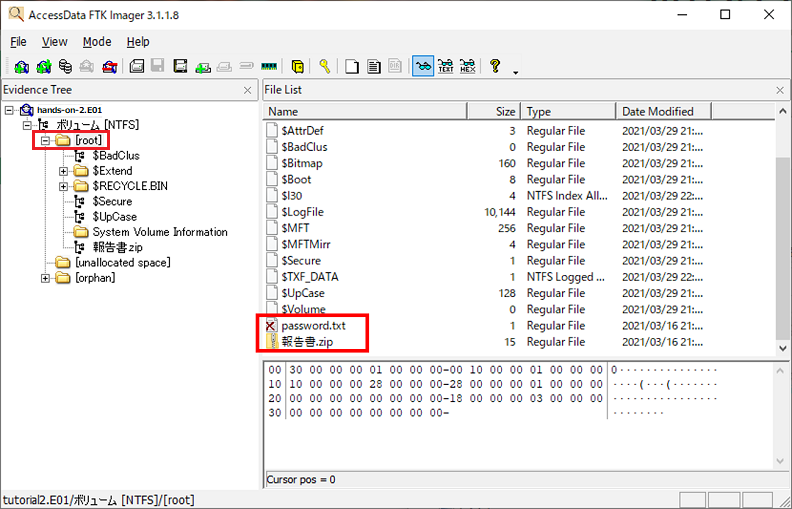Open the View menu
The image size is (792, 509).
(x=55, y=42)
